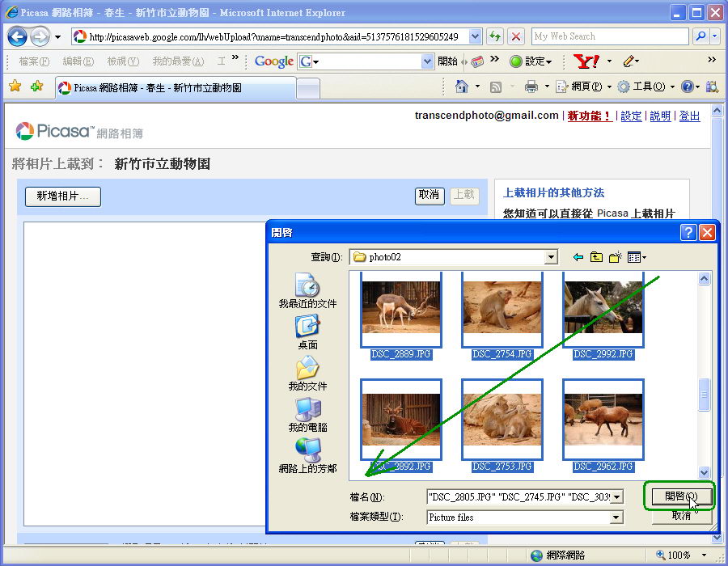Open the View Menu icon in dialog

[637, 257]
